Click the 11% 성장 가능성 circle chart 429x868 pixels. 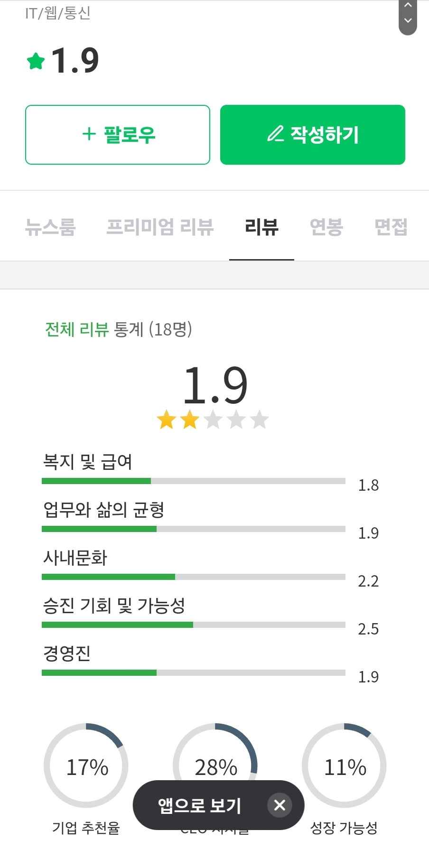(344, 765)
